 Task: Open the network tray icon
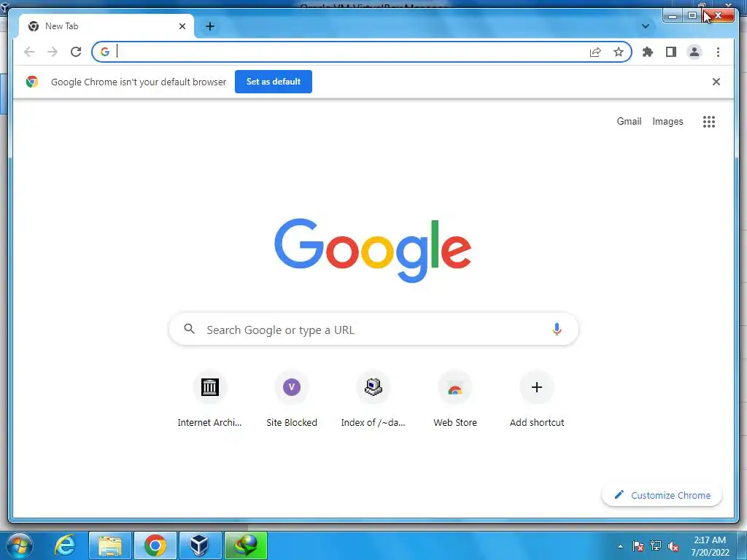pyautogui.click(x=656, y=546)
